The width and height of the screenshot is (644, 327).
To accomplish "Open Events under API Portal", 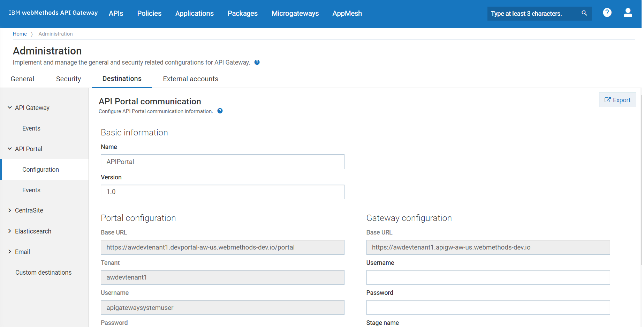I will pos(31,190).
